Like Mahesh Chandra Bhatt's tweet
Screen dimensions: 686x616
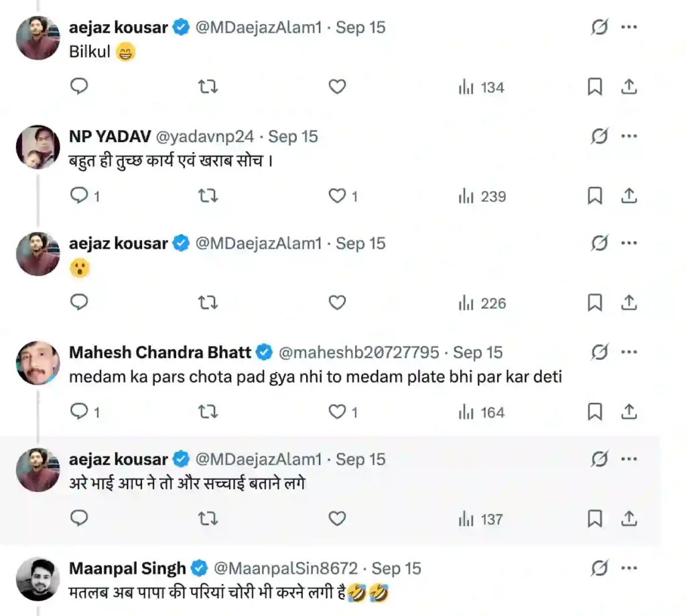[337, 412]
